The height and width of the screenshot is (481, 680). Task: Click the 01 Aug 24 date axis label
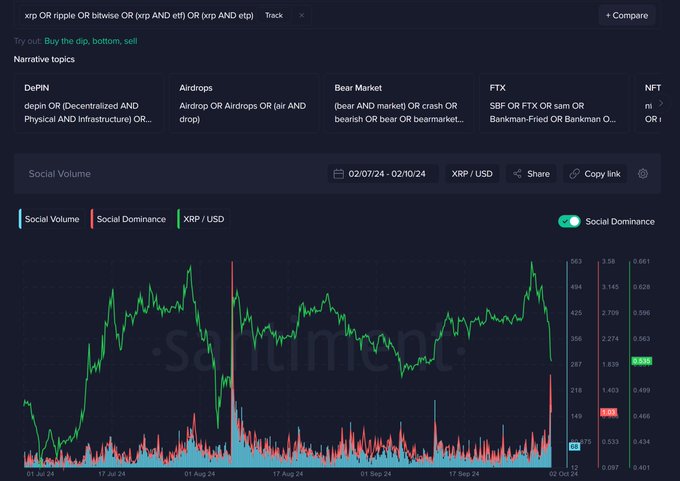pos(199,474)
